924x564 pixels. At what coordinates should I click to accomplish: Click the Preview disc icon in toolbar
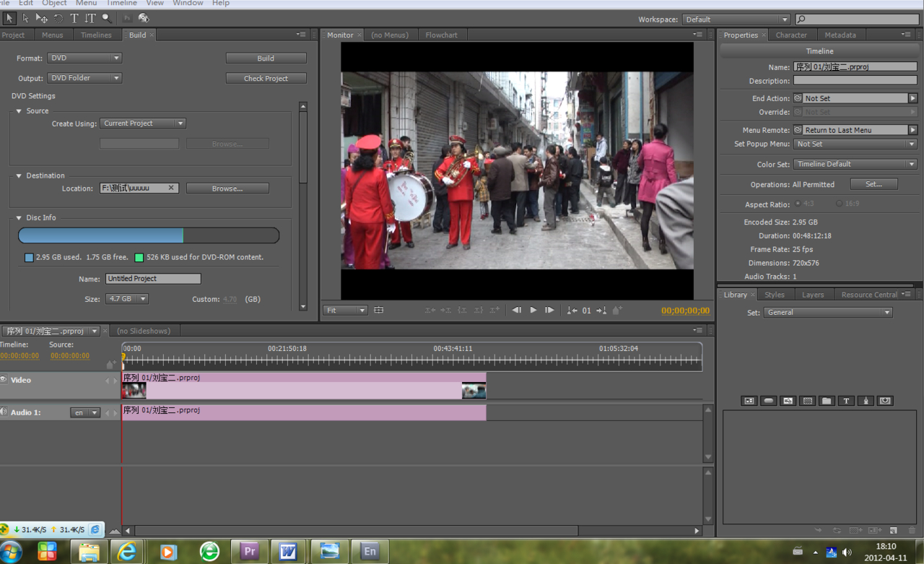[x=144, y=18]
